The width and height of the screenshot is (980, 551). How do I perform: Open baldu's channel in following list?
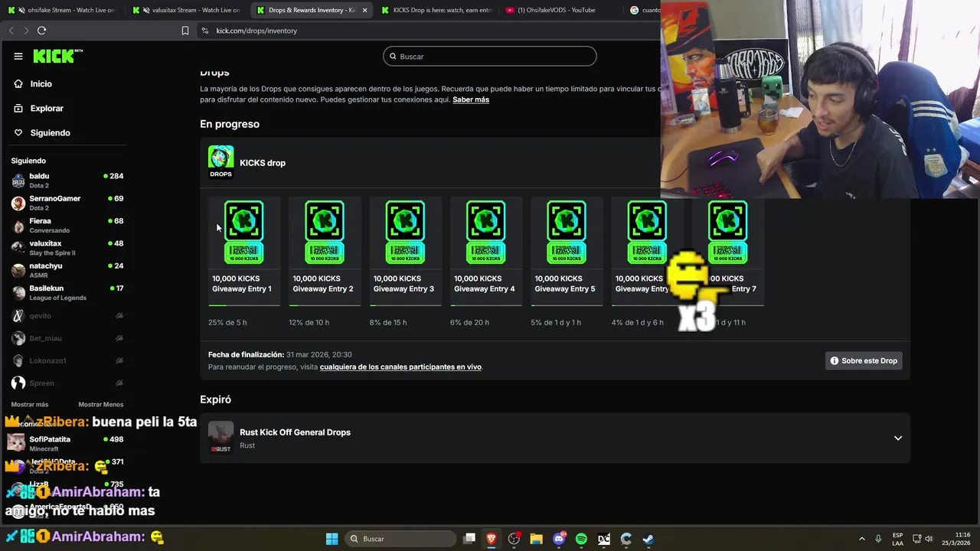click(67, 181)
